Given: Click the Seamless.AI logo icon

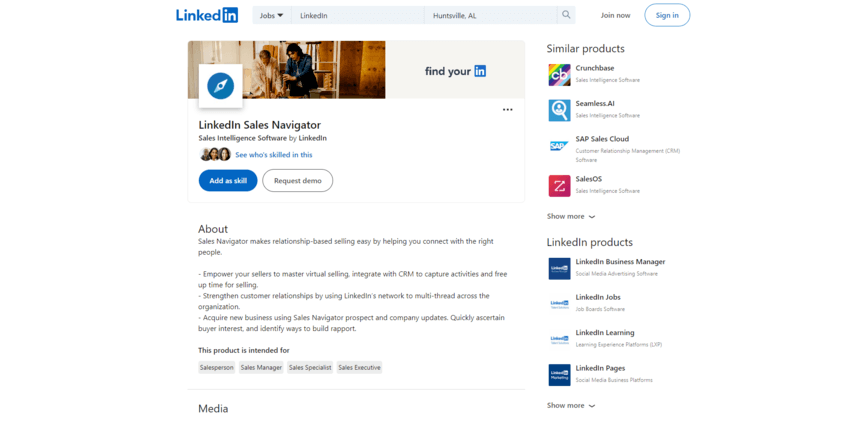Looking at the screenshot, I should coord(559,110).
